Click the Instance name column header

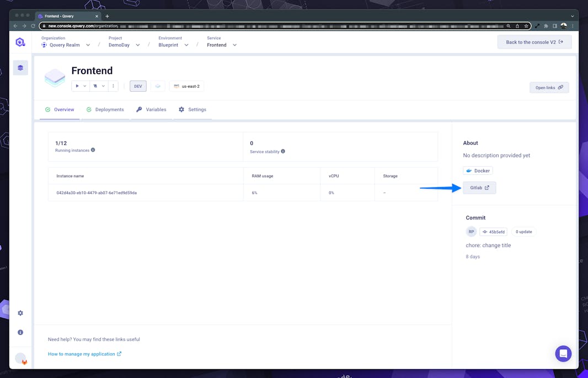(70, 176)
